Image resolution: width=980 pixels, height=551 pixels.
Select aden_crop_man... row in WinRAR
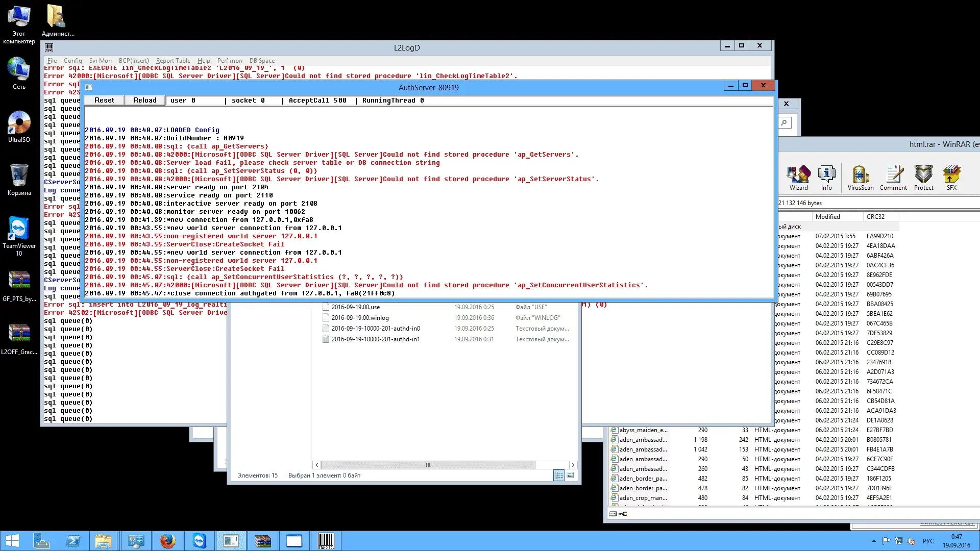pyautogui.click(x=753, y=498)
